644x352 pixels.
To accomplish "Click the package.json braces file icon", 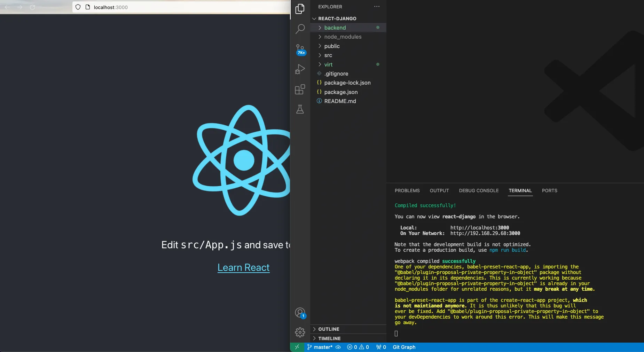I will (319, 92).
